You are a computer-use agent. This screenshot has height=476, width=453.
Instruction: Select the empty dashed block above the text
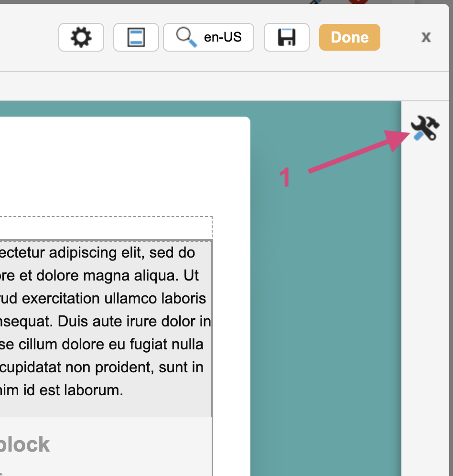(x=105, y=228)
